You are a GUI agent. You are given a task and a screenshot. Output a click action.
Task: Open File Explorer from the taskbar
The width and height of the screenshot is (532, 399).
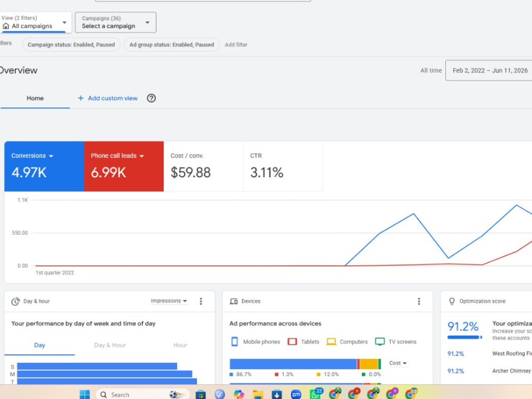click(x=258, y=395)
